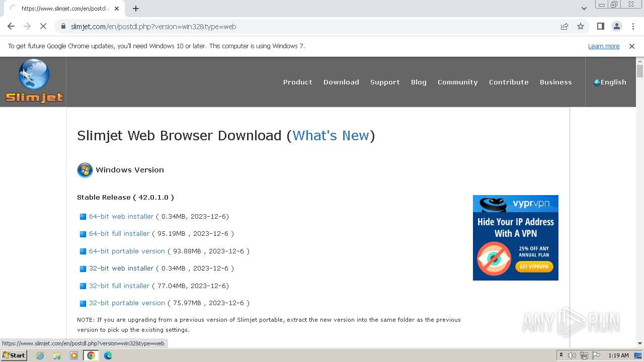
Task: Click the Slimjet logo
Action: pyautogui.click(x=34, y=81)
